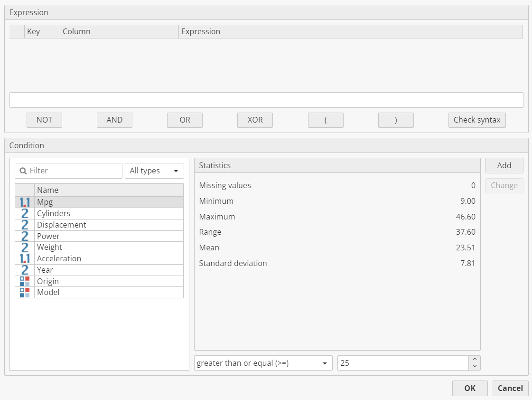
Task: Confirm the dialog with OK
Action: point(469,388)
